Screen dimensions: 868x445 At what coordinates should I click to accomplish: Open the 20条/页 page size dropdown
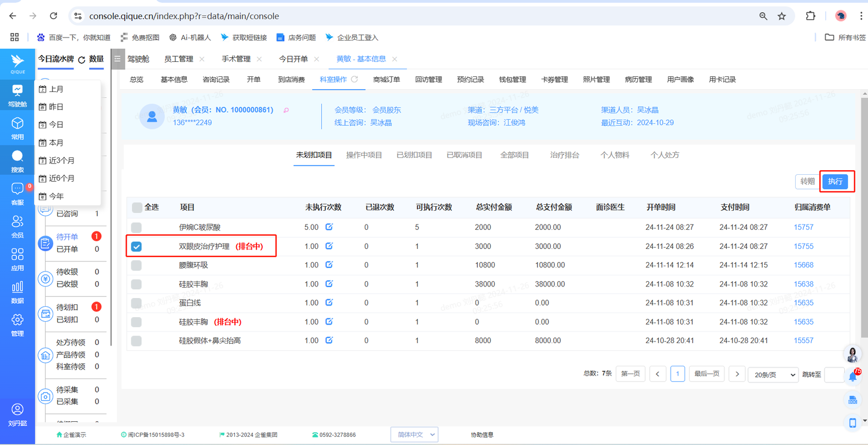coord(773,375)
